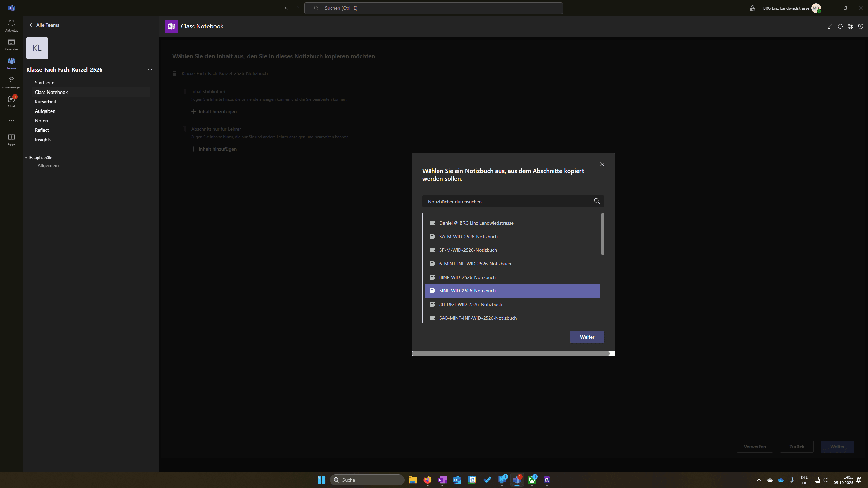Open File Explorer from the taskbar
This screenshot has width=868, height=488.
(412, 480)
